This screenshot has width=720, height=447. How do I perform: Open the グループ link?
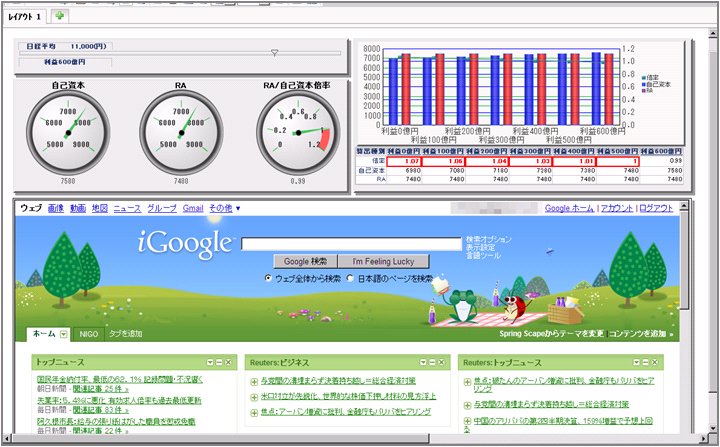(x=162, y=209)
